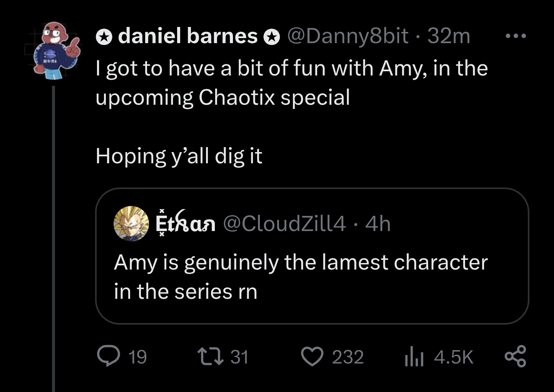Click the star badge after daniel barnes
The image size is (554, 392).
[x=271, y=37]
